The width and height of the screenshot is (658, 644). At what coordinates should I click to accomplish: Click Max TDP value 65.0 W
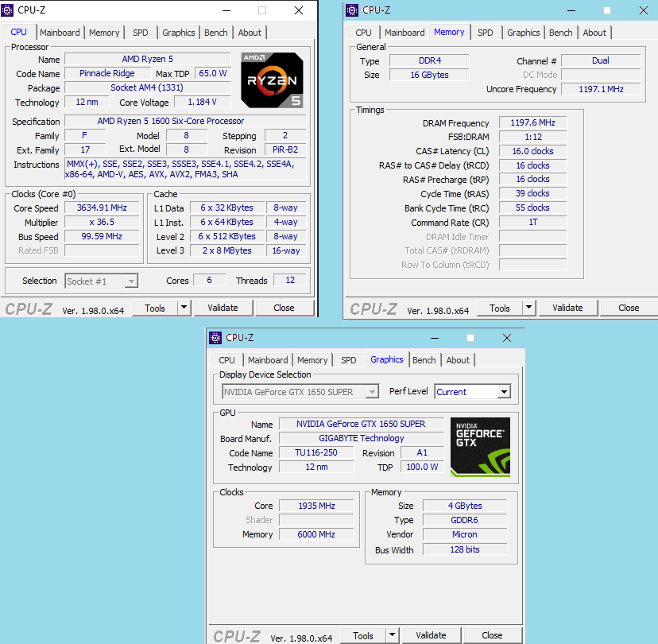pyautogui.click(x=213, y=73)
